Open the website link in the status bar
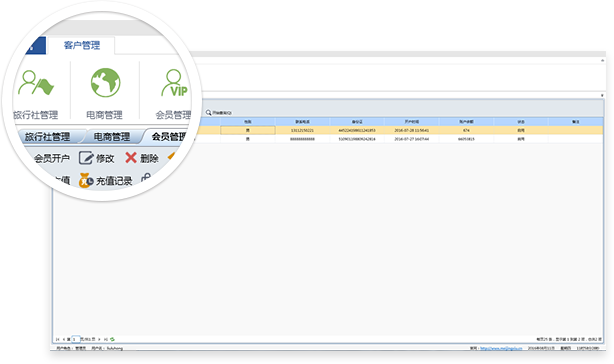 pyautogui.click(x=501, y=348)
